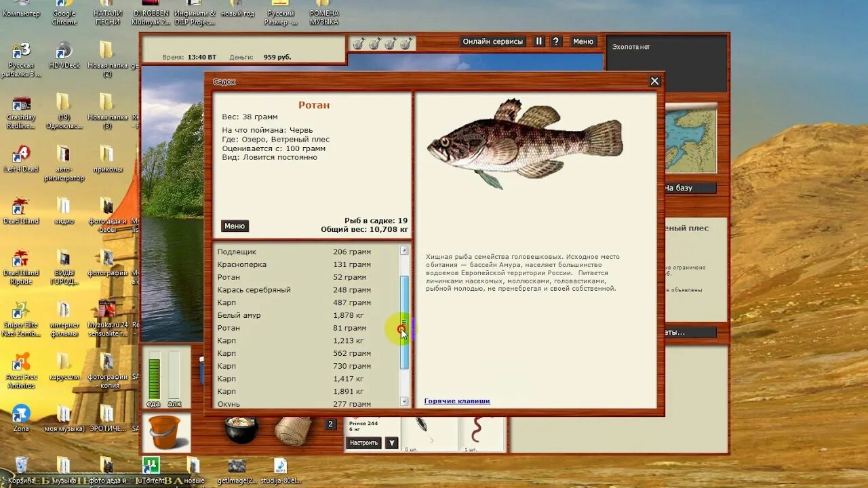Select the worm bait slot
The height and width of the screenshot is (488, 868).
(481, 433)
